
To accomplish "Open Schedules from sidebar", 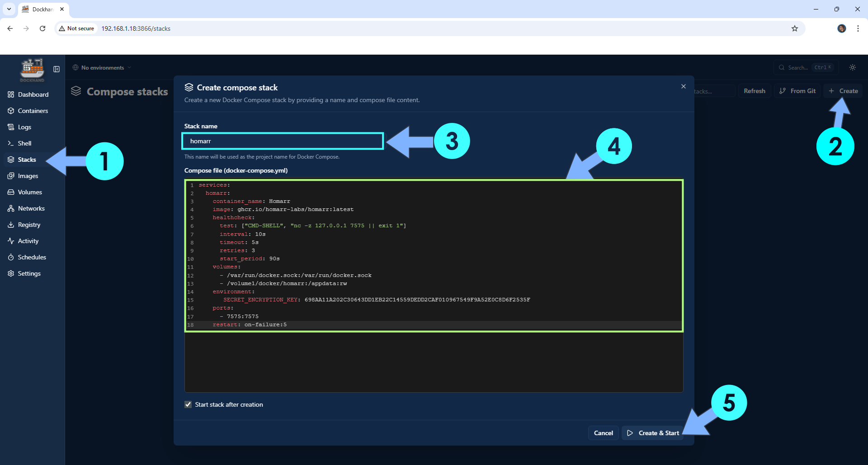I will [32, 257].
